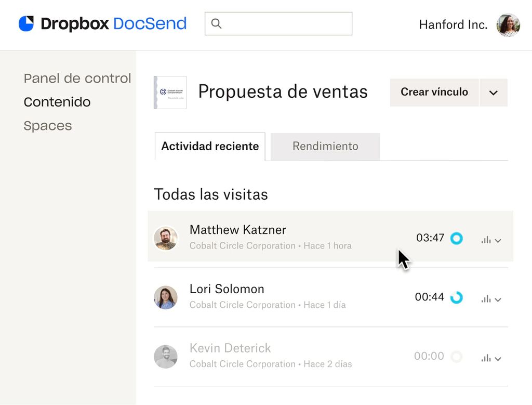Viewport: 532px width, 405px height.
Task: Open the Hanford Inc. profile avatar
Action: coord(508,24)
